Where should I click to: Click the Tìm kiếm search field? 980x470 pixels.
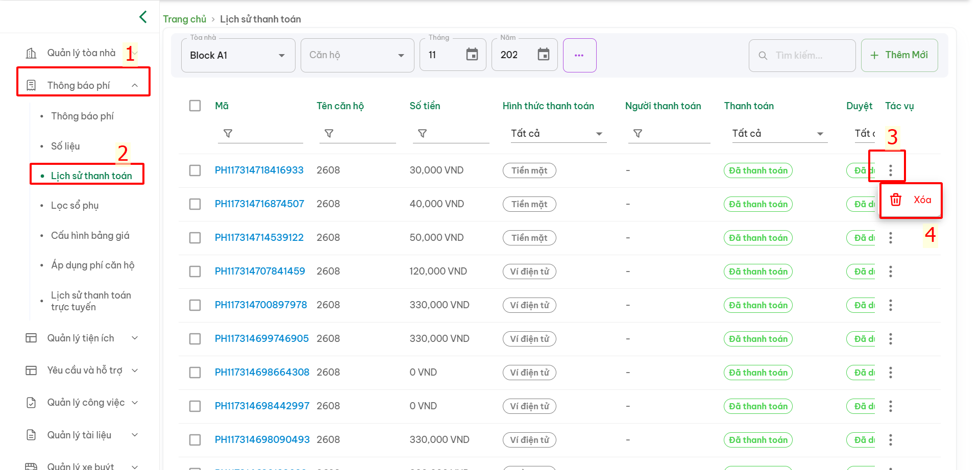coord(802,55)
